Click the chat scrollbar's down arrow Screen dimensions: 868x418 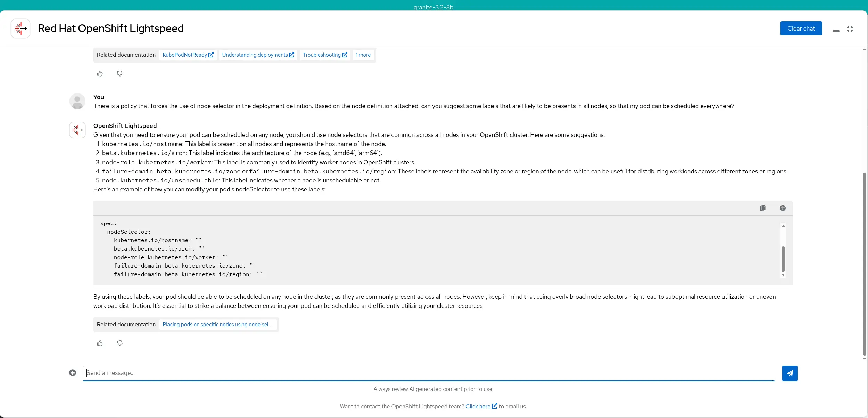pyautogui.click(x=865, y=359)
